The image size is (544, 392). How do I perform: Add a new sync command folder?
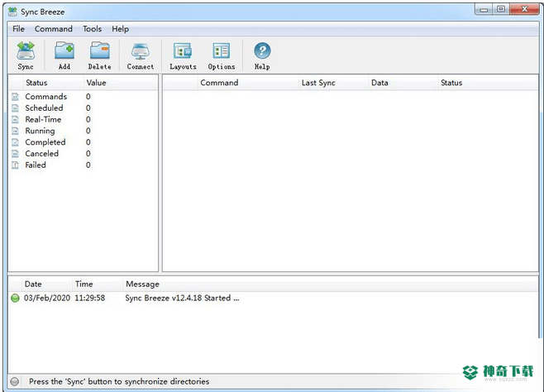(64, 55)
